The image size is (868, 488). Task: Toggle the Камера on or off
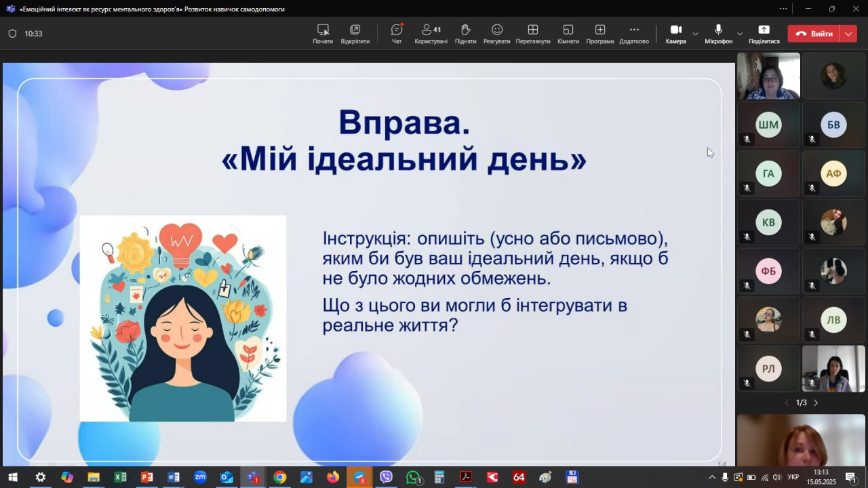click(x=675, y=33)
